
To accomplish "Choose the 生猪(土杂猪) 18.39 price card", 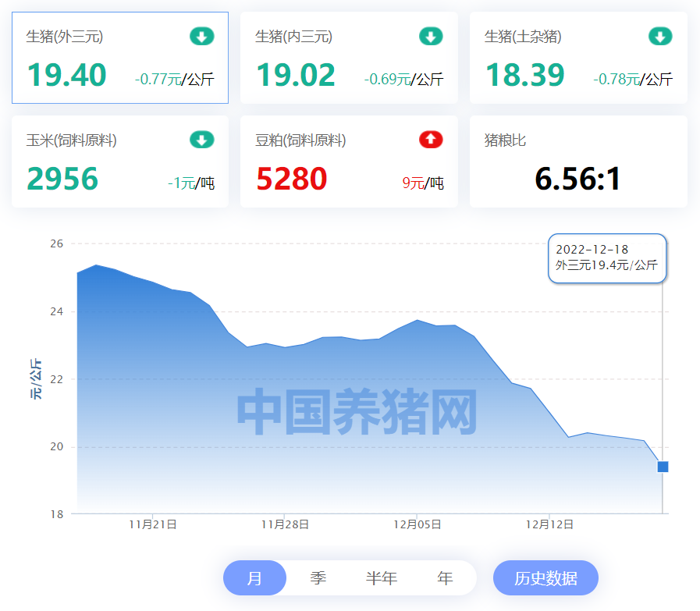I will tap(578, 58).
